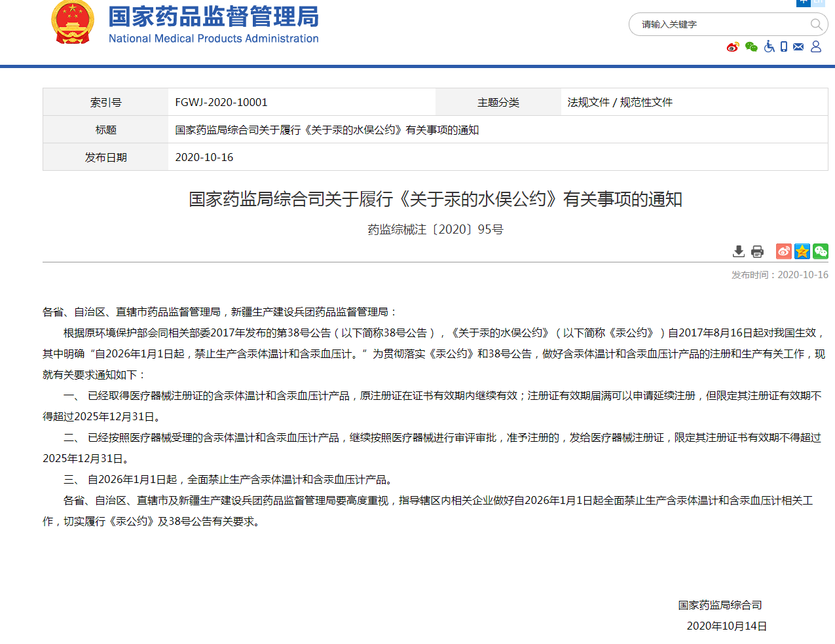Click the 标题 label cell

pos(105,130)
